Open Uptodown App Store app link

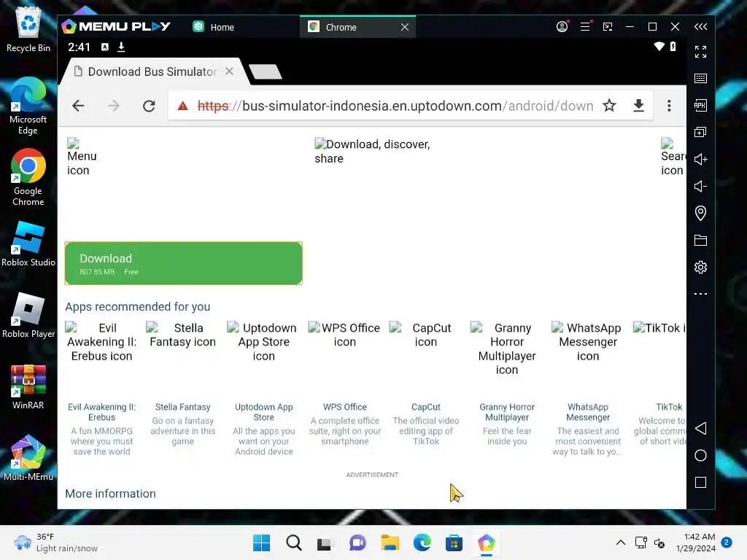click(263, 412)
